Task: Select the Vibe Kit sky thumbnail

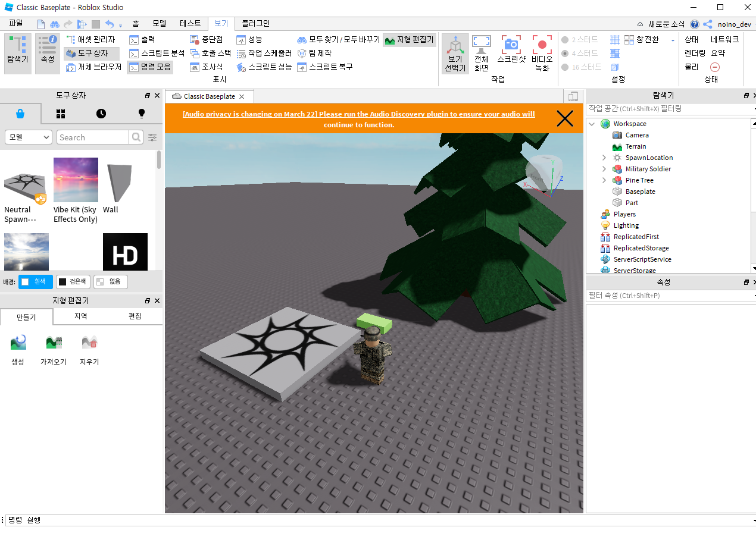Action: click(76, 180)
